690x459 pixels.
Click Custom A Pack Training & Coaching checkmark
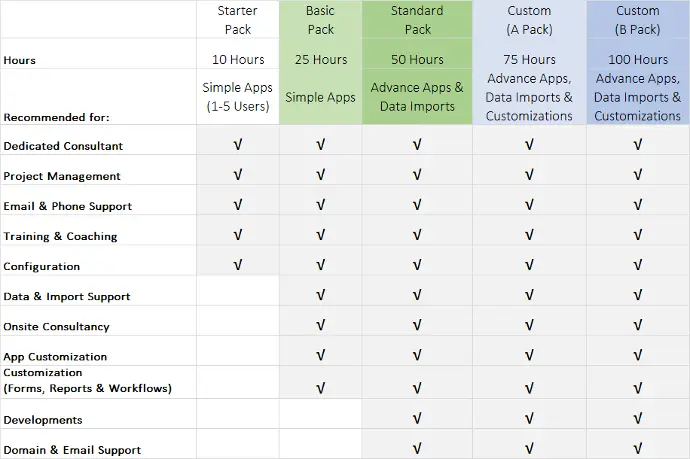click(529, 235)
